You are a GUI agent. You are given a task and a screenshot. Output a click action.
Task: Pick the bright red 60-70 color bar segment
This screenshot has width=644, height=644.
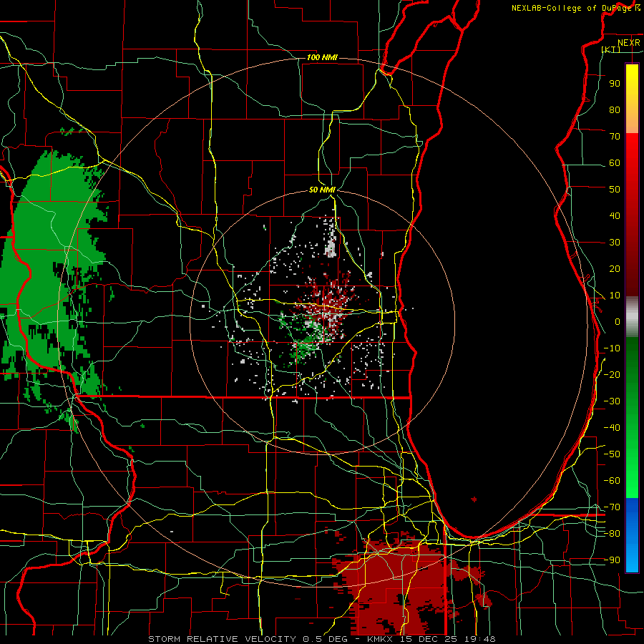[x=632, y=148]
